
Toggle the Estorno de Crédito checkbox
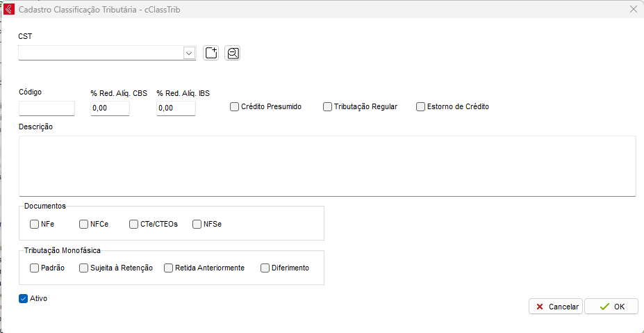click(421, 107)
